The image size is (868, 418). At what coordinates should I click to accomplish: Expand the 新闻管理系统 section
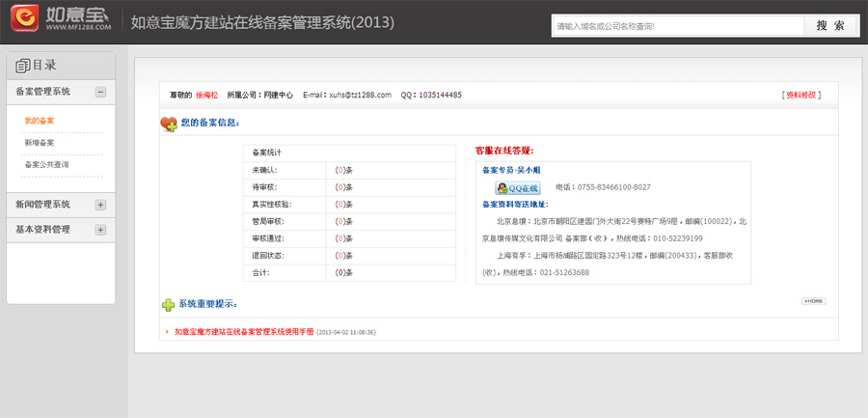[100, 205]
